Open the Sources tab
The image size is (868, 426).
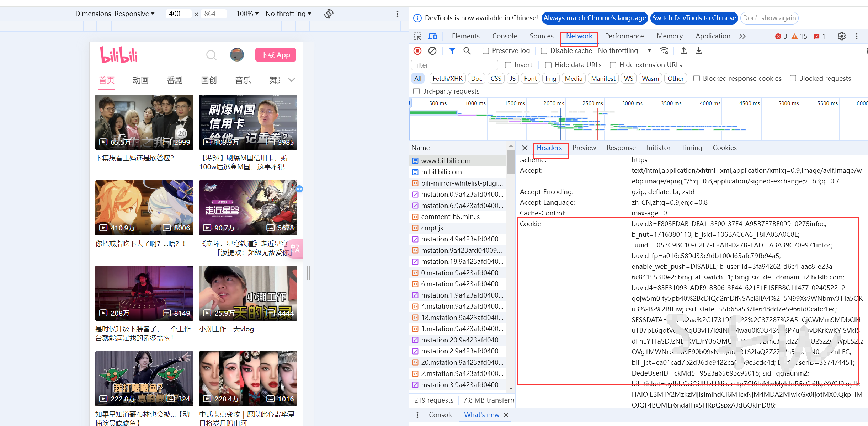tap(542, 36)
